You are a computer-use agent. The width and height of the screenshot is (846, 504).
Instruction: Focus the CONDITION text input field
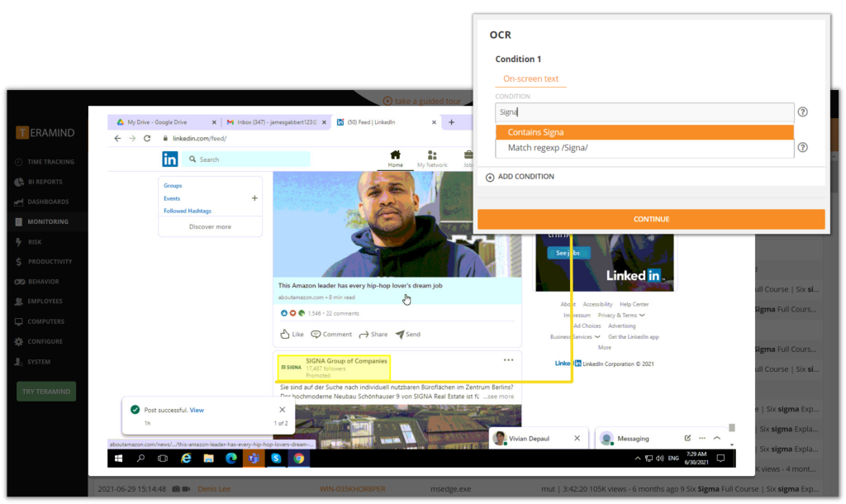point(644,112)
